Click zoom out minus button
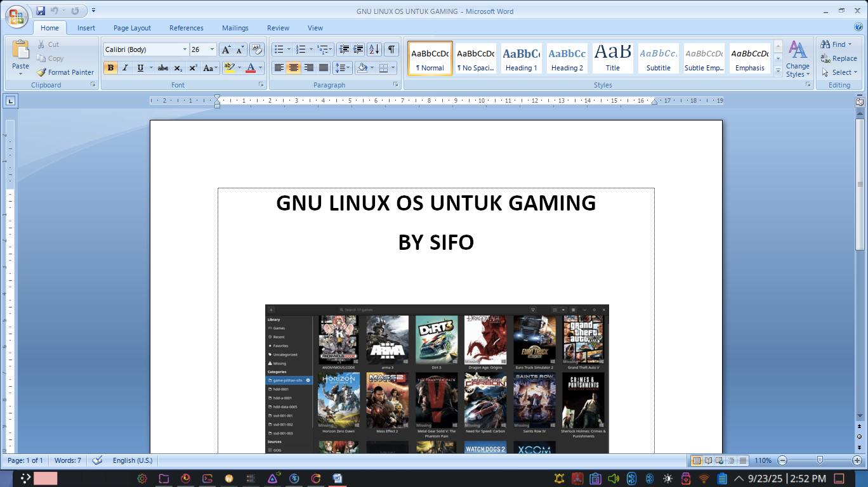Screen dimensions: 868x487 pyautogui.click(x=782, y=460)
